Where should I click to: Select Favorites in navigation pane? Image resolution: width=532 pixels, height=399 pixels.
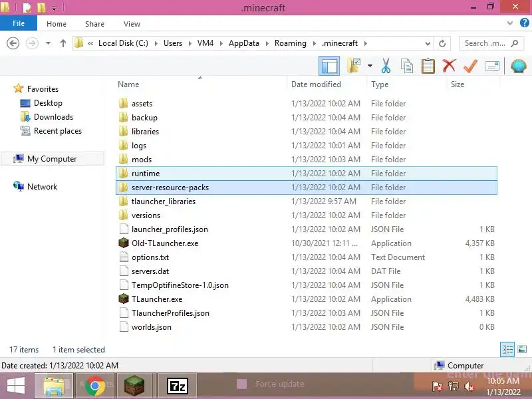(x=36, y=89)
